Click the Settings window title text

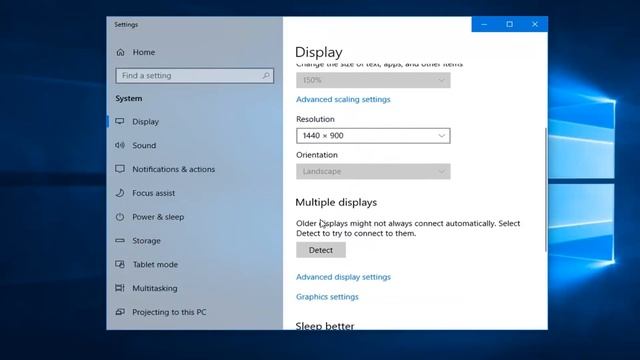[126, 24]
